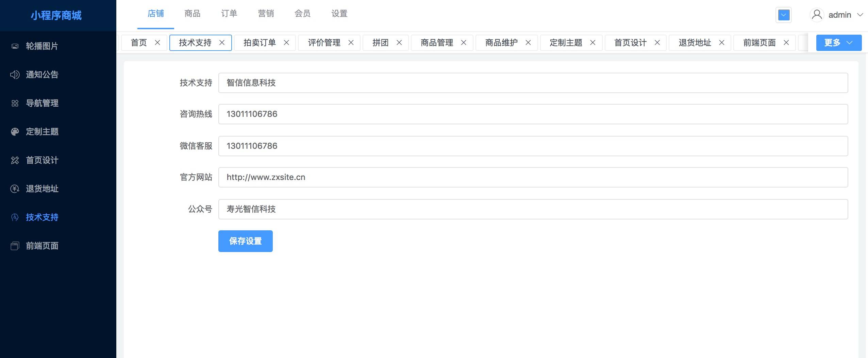The width and height of the screenshot is (868, 358).
Task: Close the 商品维护 tab
Action: (528, 42)
